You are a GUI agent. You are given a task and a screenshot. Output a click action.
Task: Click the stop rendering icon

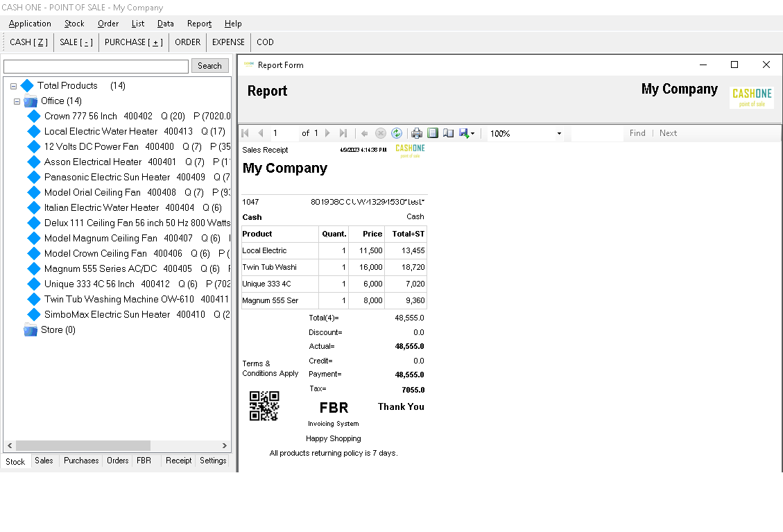[381, 133]
